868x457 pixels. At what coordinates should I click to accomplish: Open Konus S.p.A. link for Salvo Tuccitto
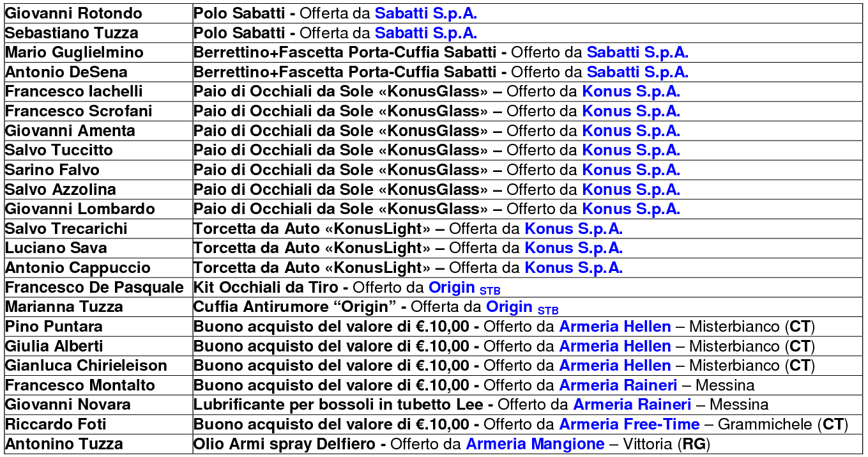point(631,150)
